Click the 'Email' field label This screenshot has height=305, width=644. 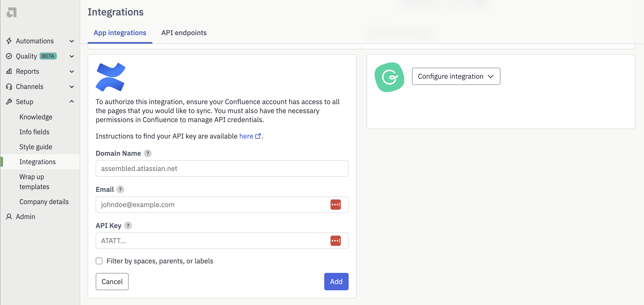pyautogui.click(x=105, y=189)
